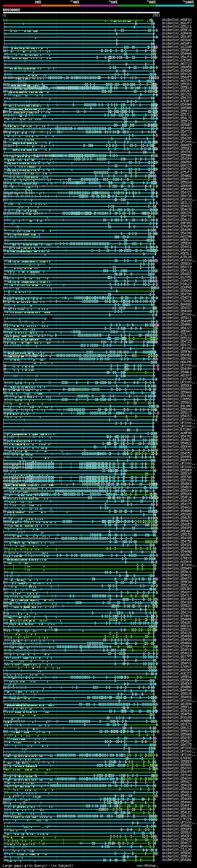Select the UniRef100_B4KPY0 entry

(x=177, y=460)
